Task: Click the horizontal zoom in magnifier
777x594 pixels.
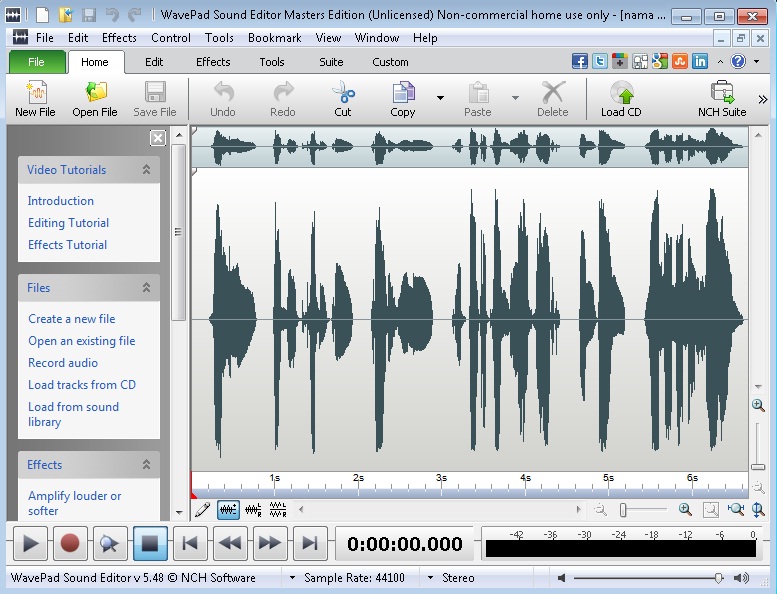Action: pyautogui.click(x=685, y=509)
